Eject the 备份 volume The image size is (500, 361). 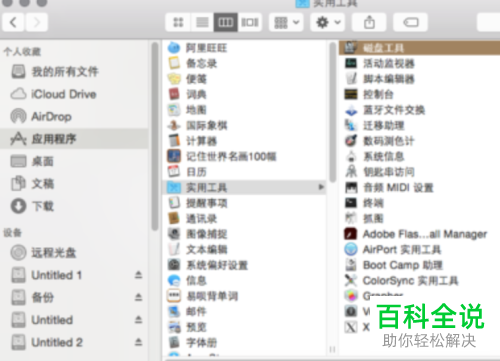139,297
